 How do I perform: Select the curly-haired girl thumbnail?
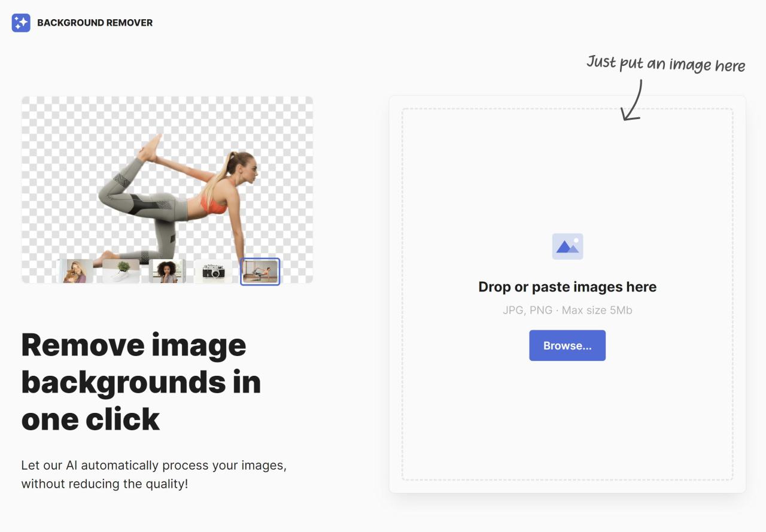(167, 271)
